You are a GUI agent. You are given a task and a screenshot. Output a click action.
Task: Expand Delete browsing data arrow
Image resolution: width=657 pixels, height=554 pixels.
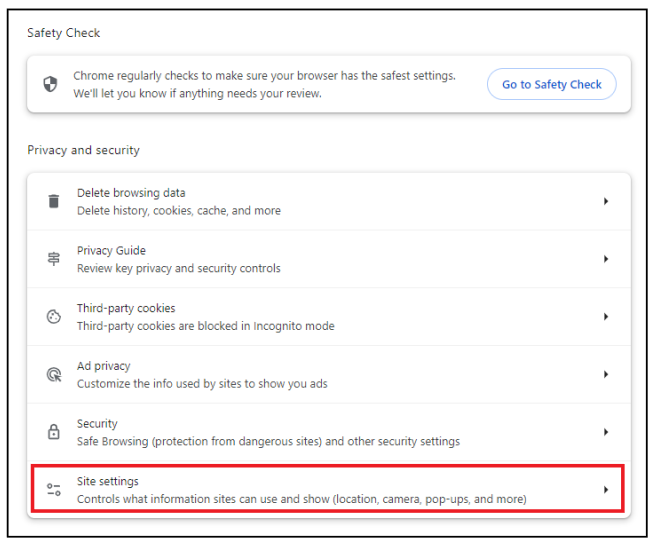[x=606, y=201]
